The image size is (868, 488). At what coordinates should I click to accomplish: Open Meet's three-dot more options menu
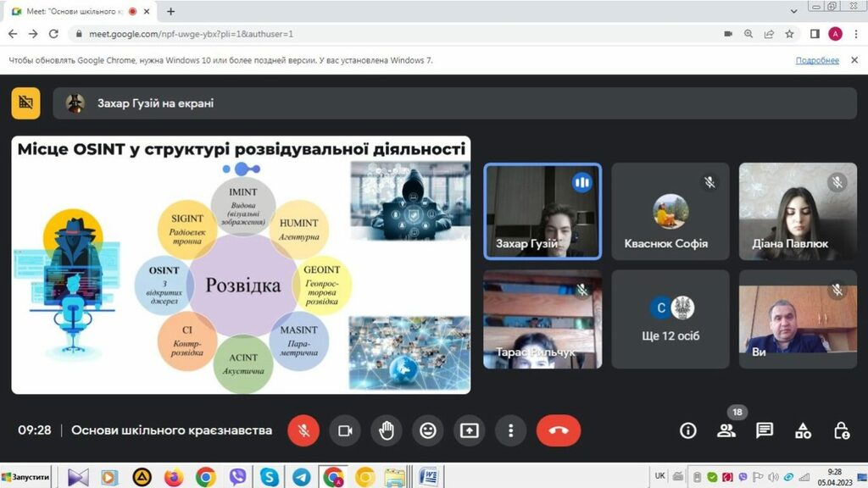[x=510, y=430]
